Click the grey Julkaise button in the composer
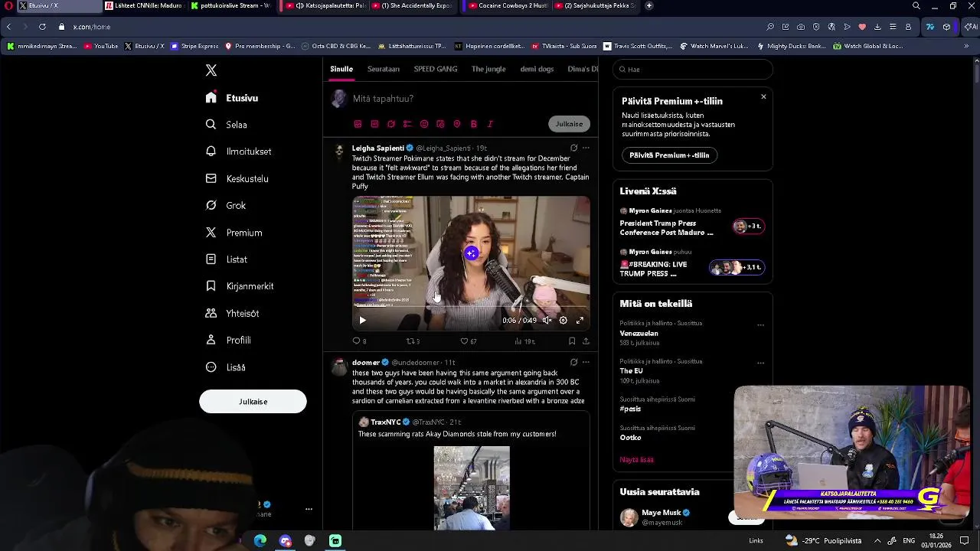This screenshot has height=551, width=980. (569, 124)
